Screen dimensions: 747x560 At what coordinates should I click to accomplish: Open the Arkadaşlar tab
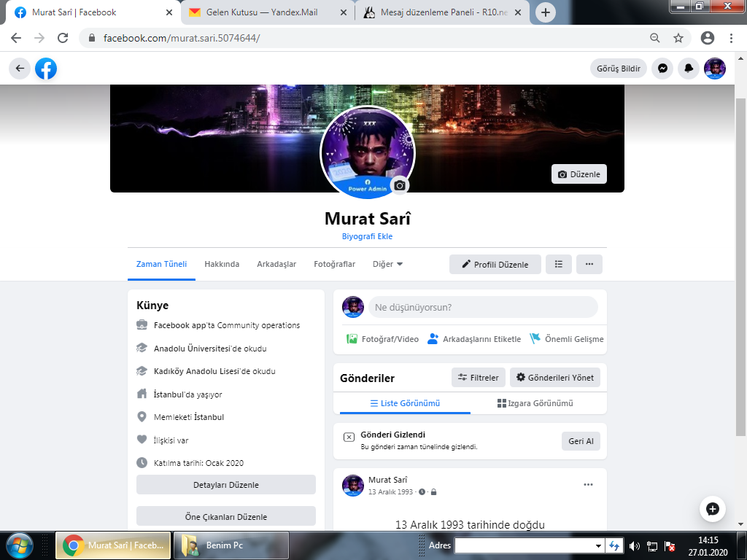point(276,264)
